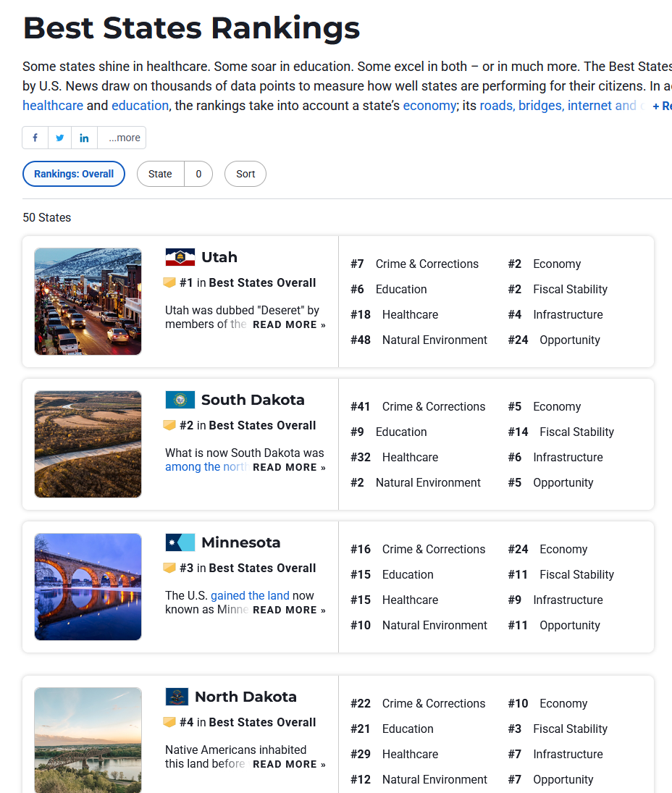This screenshot has height=793, width=672.
Task: Open the South Dakota heading link
Action: (x=253, y=400)
